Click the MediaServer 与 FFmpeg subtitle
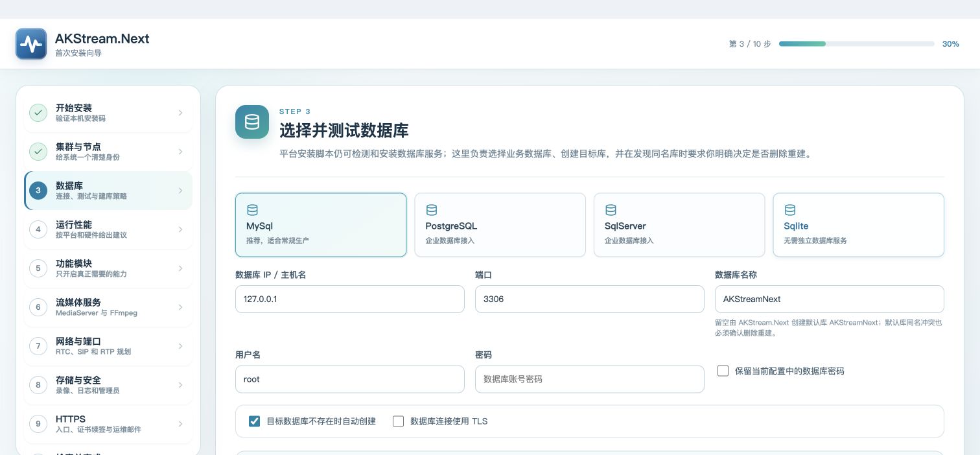Screen dimensions: 980x455 [x=97, y=313]
